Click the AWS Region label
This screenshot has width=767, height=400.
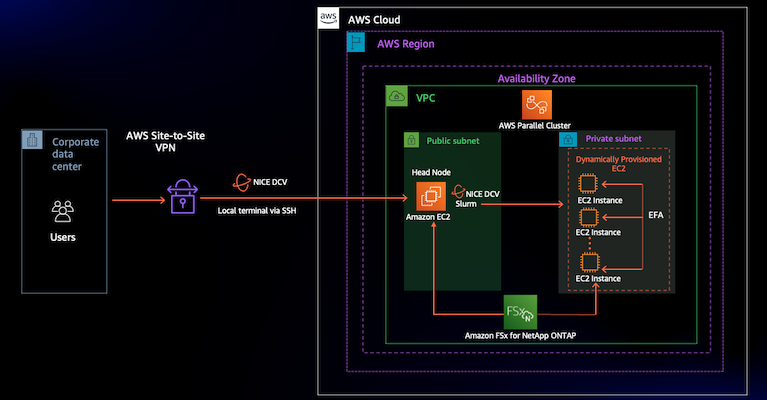click(x=406, y=44)
